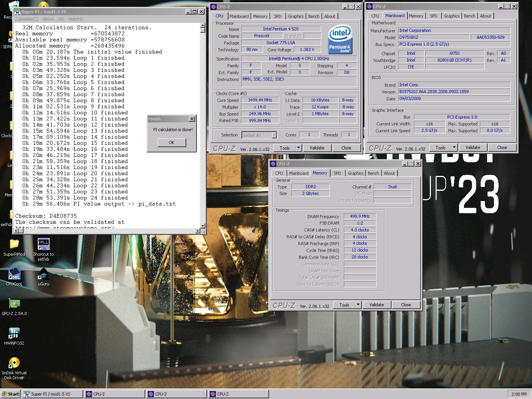
Task: Open SPD tab in Mainboard window
Action: click(x=434, y=16)
